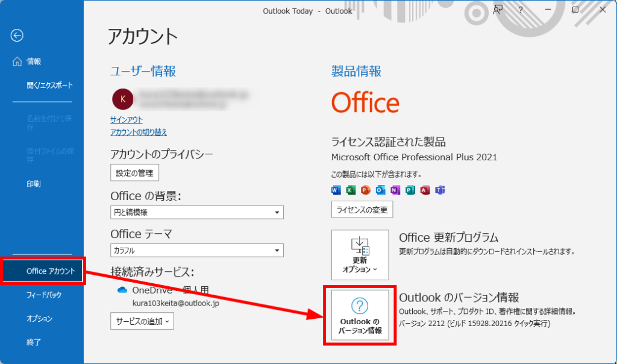
Task: Open the Office テーマ dropdown
Action: point(197,250)
